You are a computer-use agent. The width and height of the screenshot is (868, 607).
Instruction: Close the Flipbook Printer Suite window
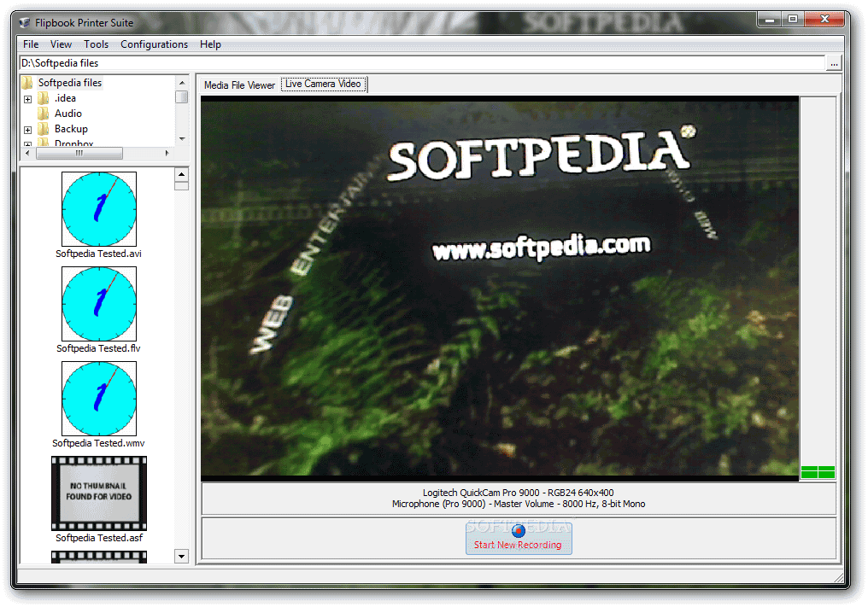(824, 20)
